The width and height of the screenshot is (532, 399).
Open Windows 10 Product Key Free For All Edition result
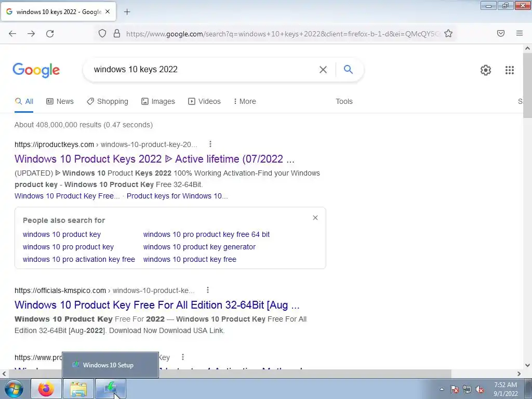(157, 304)
